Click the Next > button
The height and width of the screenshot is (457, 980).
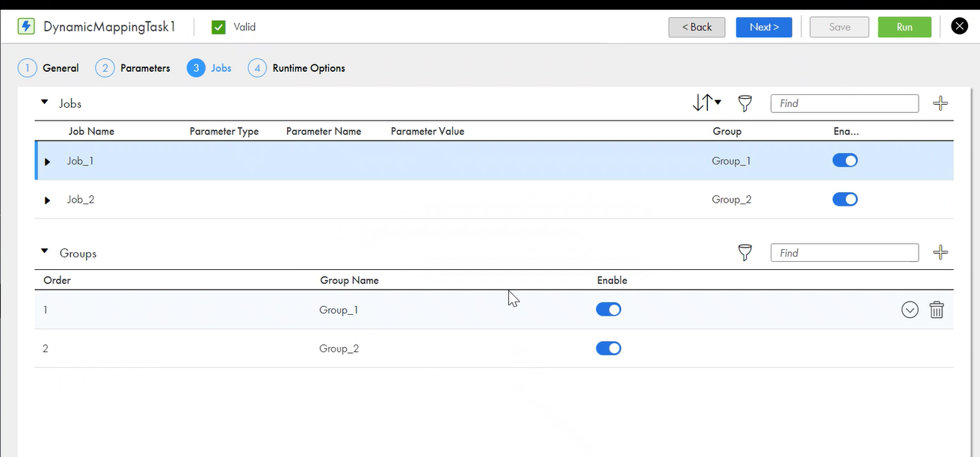[x=764, y=27]
